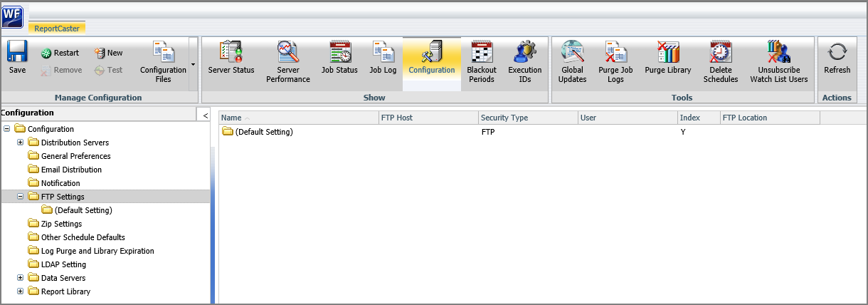
Task: Launch Global Updates tool
Action: 573,62
